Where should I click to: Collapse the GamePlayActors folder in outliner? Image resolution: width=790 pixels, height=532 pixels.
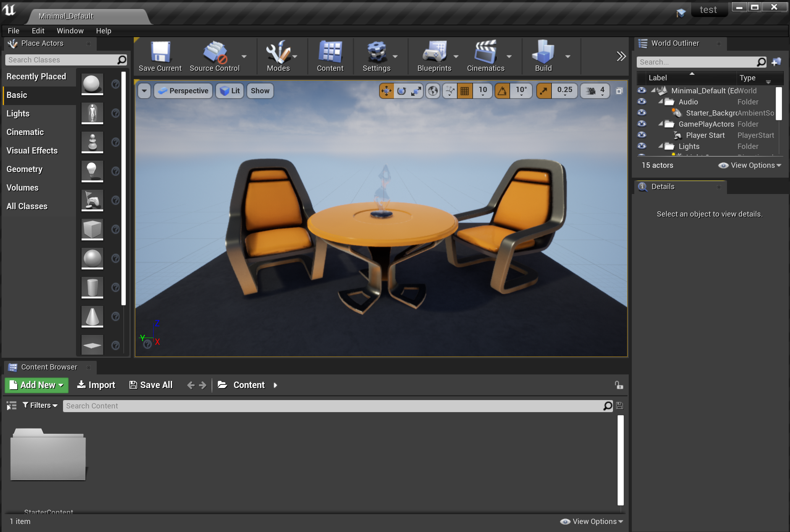(660, 124)
